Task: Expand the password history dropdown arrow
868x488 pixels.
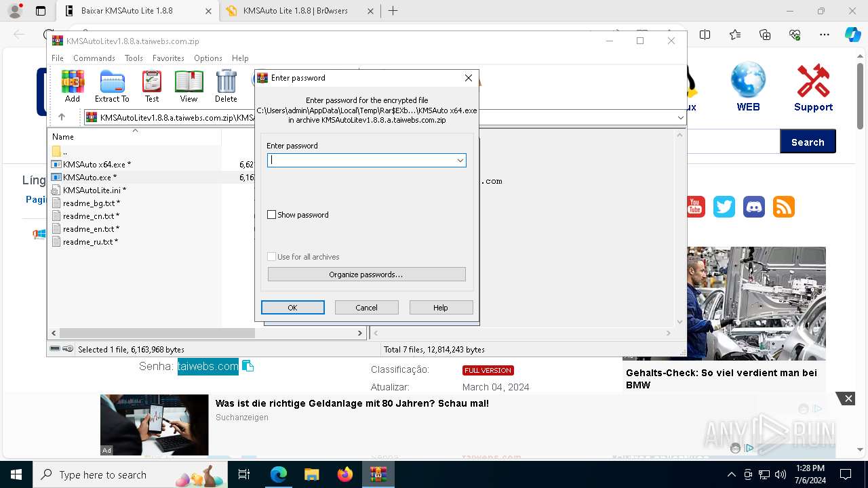Action: click(x=460, y=161)
